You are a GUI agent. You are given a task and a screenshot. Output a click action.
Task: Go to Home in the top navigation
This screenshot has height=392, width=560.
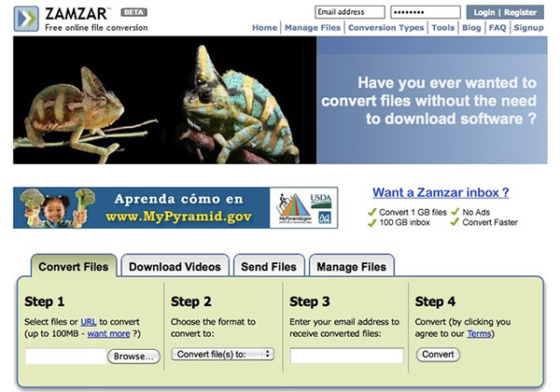(264, 28)
